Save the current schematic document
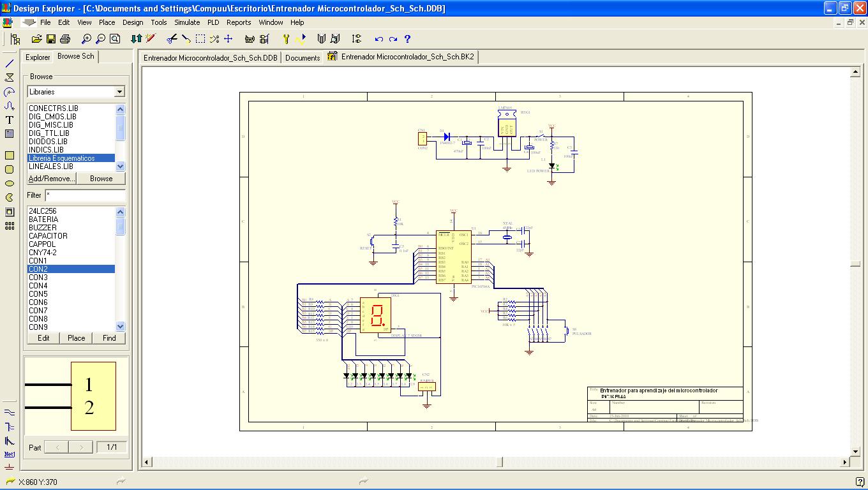This screenshot has height=490, width=868. pyautogui.click(x=52, y=38)
